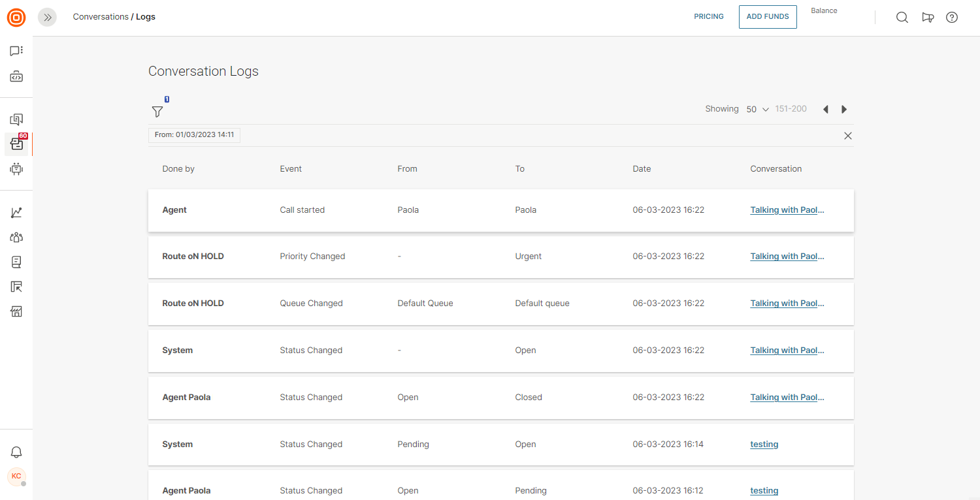This screenshot has width=980, height=500.
Task: Open the filter funnel icon
Action: [157, 112]
